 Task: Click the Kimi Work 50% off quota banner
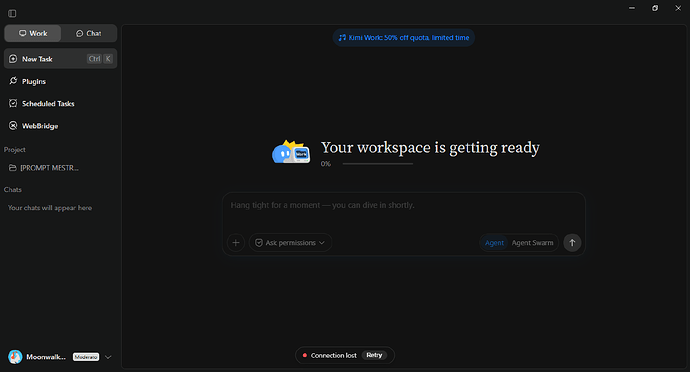tap(404, 38)
